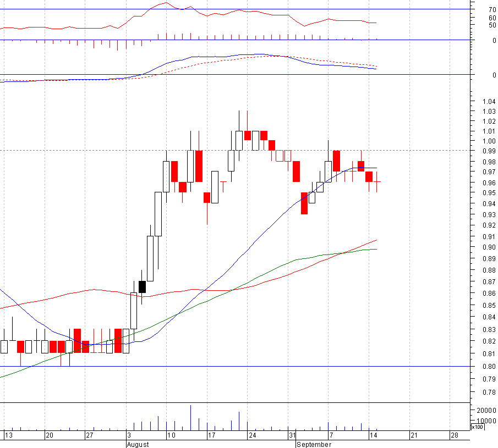Screen dimensions: 498x448
Task: Select the 0.84 price level label
Action: [x=489, y=317]
